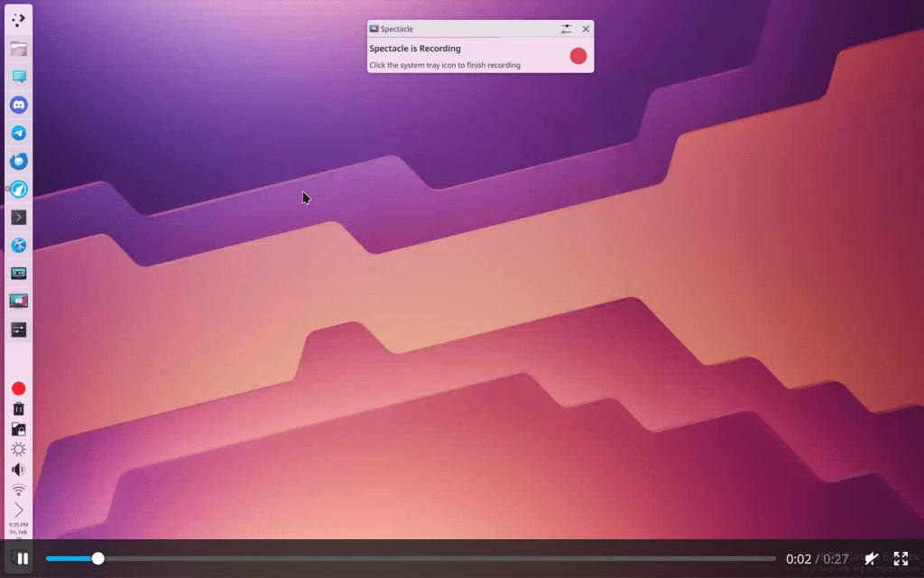Open the brightness settings tray icon
Image resolution: width=924 pixels, height=578 pixels.
(18, 449)
